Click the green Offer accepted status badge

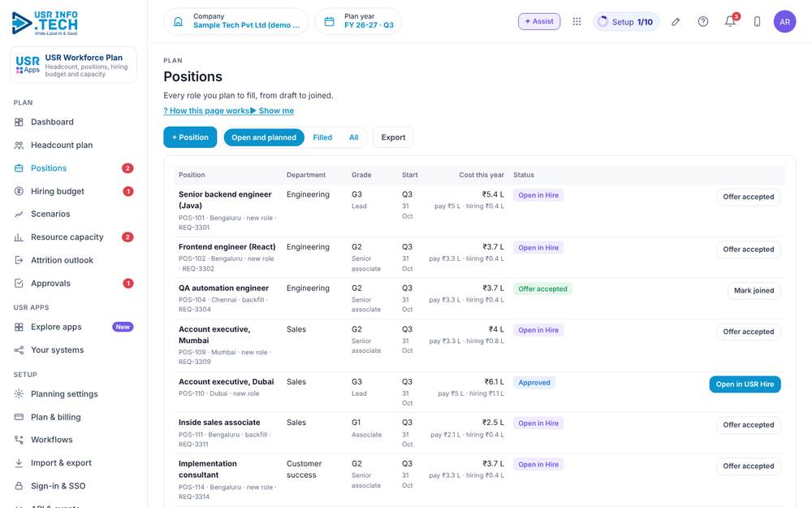[542, 289]
